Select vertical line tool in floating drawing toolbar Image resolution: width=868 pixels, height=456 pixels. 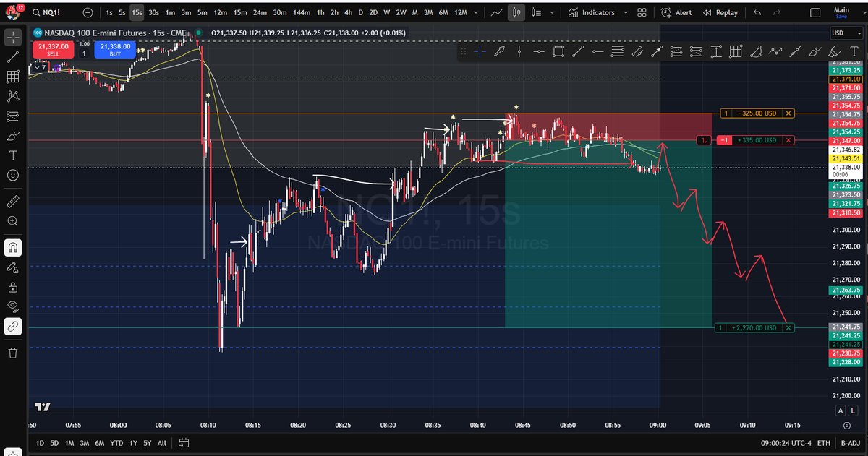pos(519,51)
